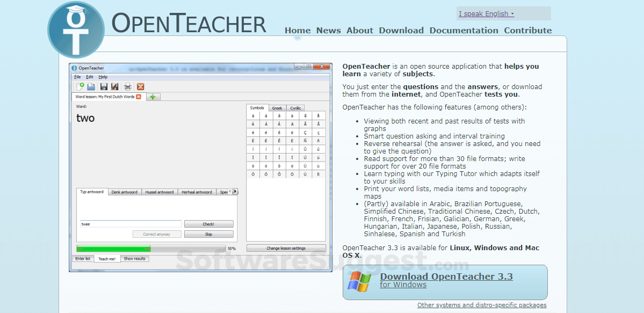The width and height of the screenshot is (644, 313).
Task: Select the Denk antwoord tab
Action: point(125,191)
